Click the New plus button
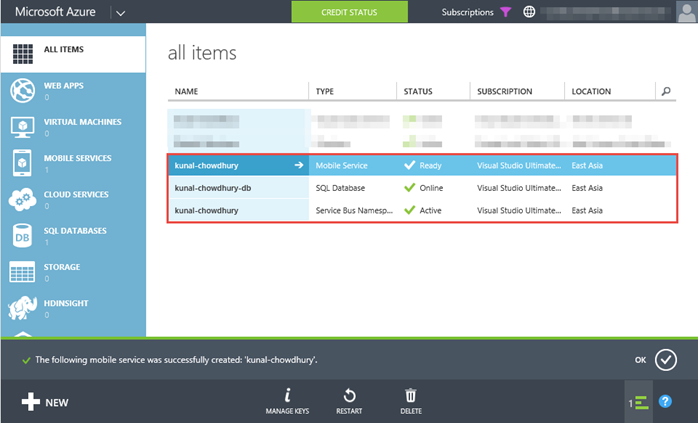698x423 pixels. click(x=45, y=402)
